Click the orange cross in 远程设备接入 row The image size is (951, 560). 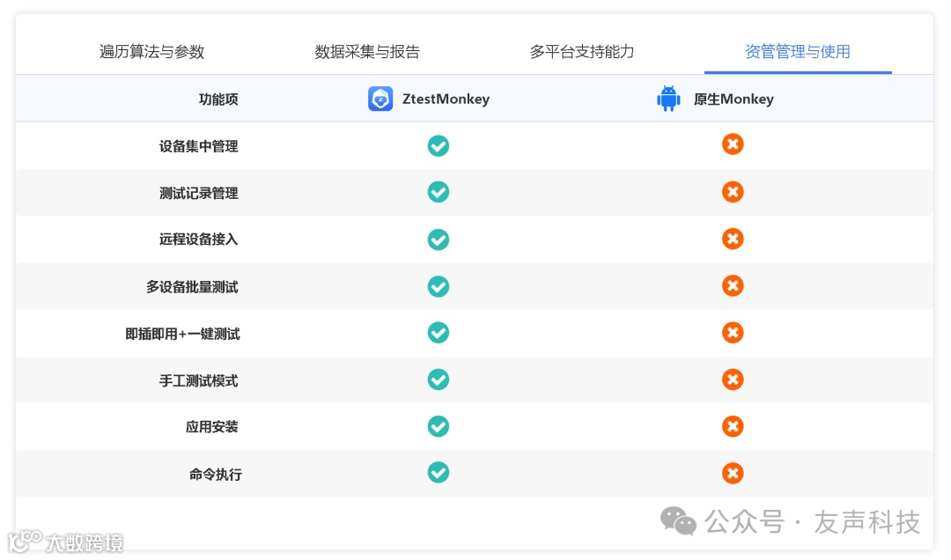click(733, 239)
